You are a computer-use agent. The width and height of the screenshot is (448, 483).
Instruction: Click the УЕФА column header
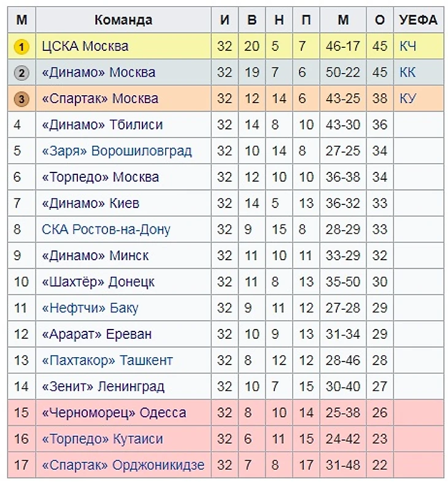pos(418,20)
